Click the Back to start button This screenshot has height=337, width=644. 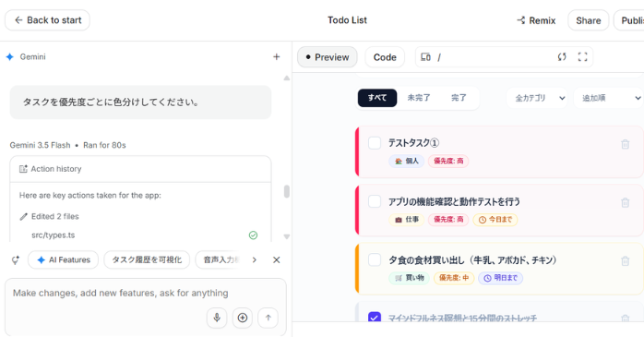(47, 20)
